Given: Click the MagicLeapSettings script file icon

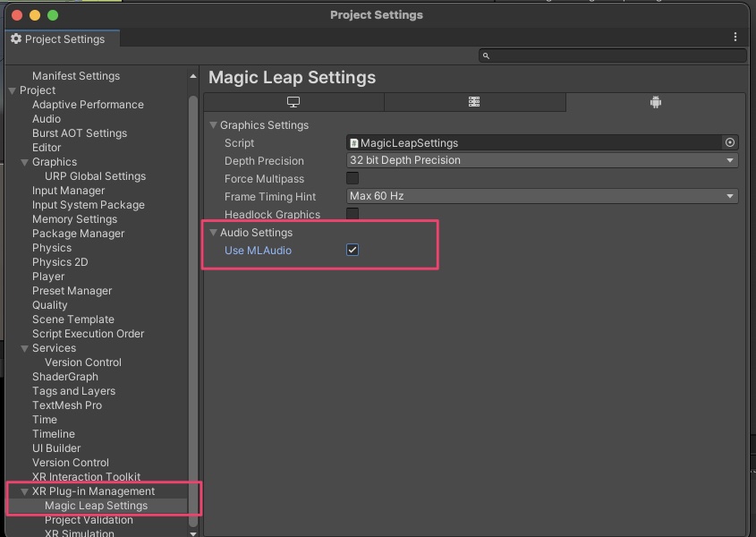Looking at the screenshot, I should [x=354, y=143].
